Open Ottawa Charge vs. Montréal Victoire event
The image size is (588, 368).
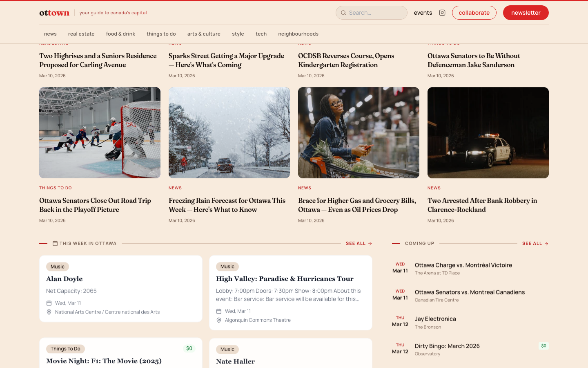(463, 265)
